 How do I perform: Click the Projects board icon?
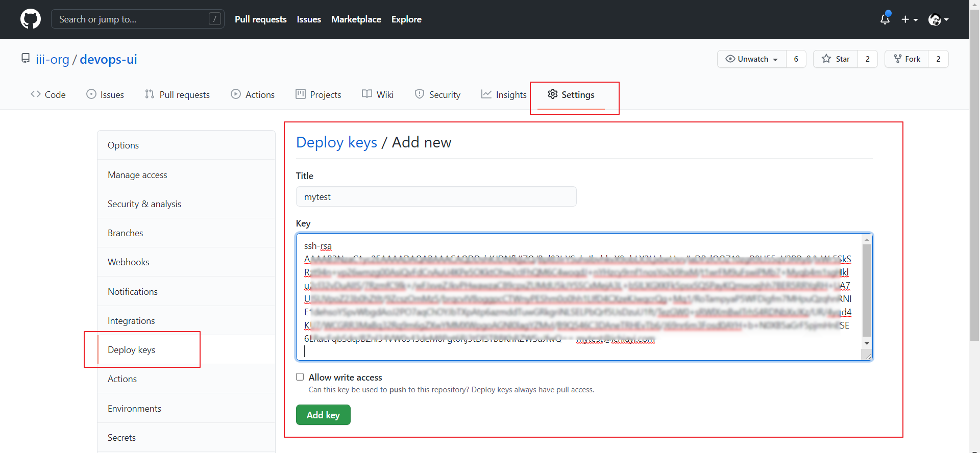301,94
